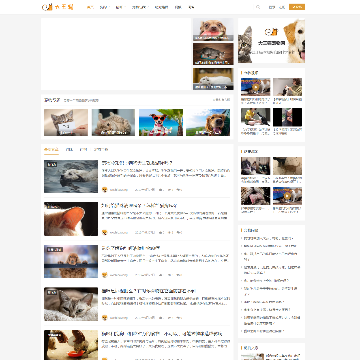Open the thumbnail of dog eating watermelon
Image resolution: width=360 pixels, height=360 pixels.
tap(213, 29)
